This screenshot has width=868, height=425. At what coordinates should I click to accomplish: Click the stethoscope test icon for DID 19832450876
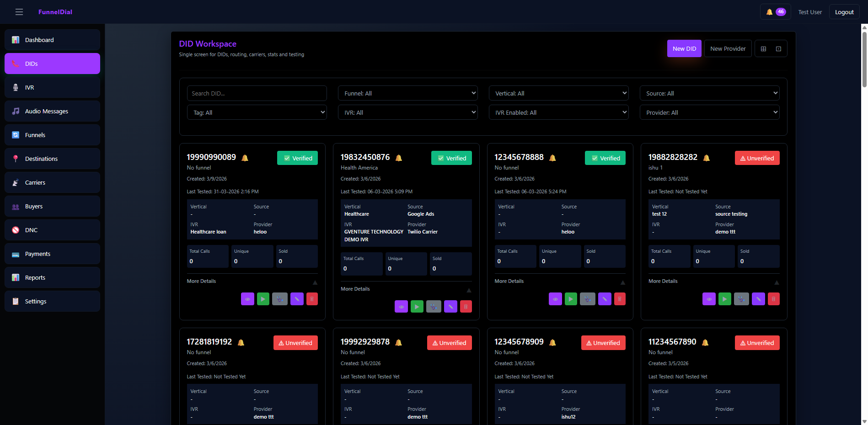click(434, 307)
